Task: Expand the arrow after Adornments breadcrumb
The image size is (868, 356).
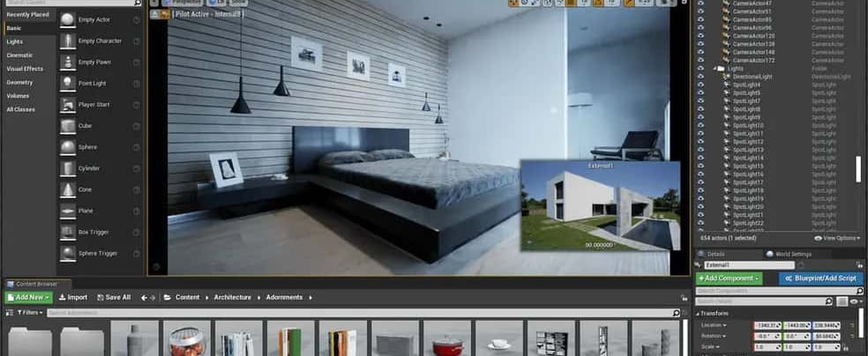Action: (311, 298)
